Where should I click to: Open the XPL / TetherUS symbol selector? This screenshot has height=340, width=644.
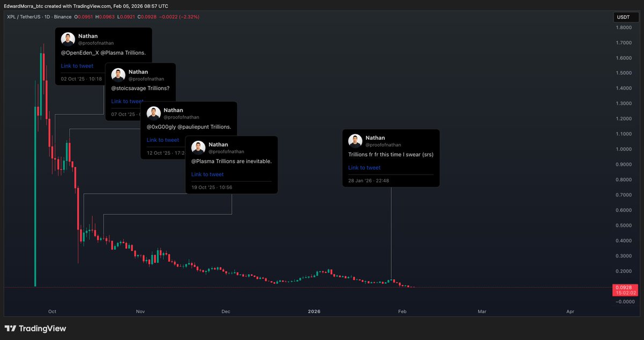[x=22, y=17]
